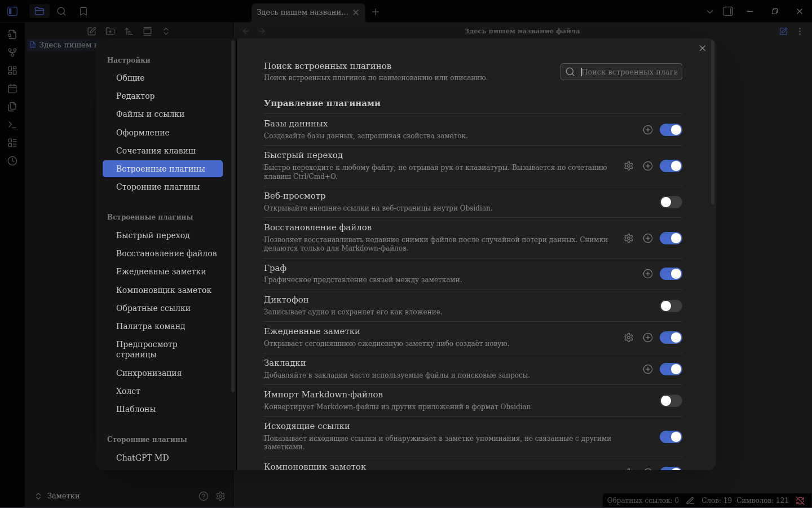Click the gear icon for Быстрый переход
The image size is (812, 508).
coord(629,166)
